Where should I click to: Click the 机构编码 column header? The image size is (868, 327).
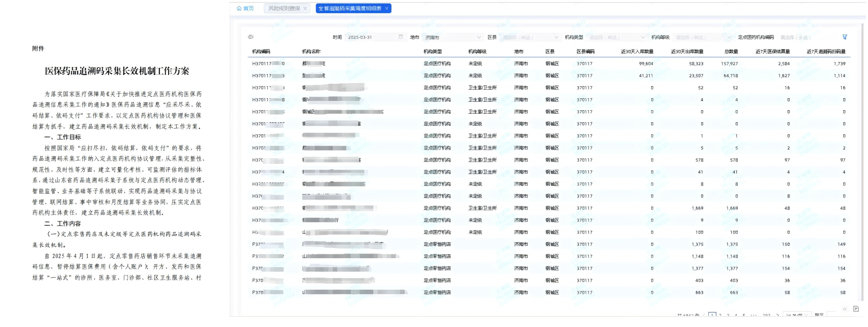(x=261, y=51)
